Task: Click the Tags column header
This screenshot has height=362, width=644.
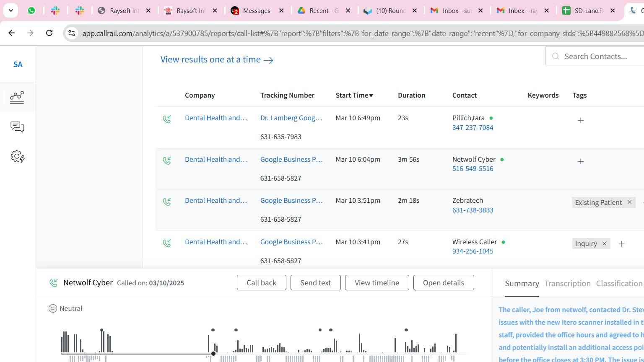Action: point(580,95)
